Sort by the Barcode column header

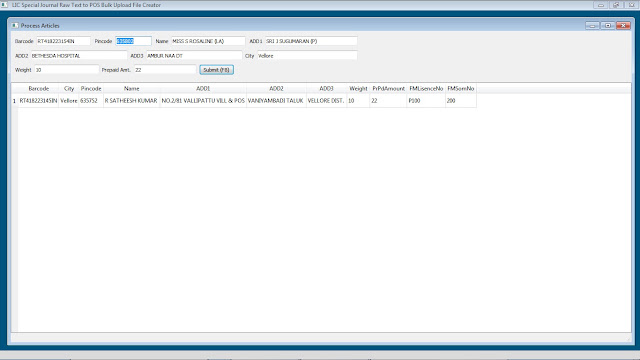tap(38, 89)
